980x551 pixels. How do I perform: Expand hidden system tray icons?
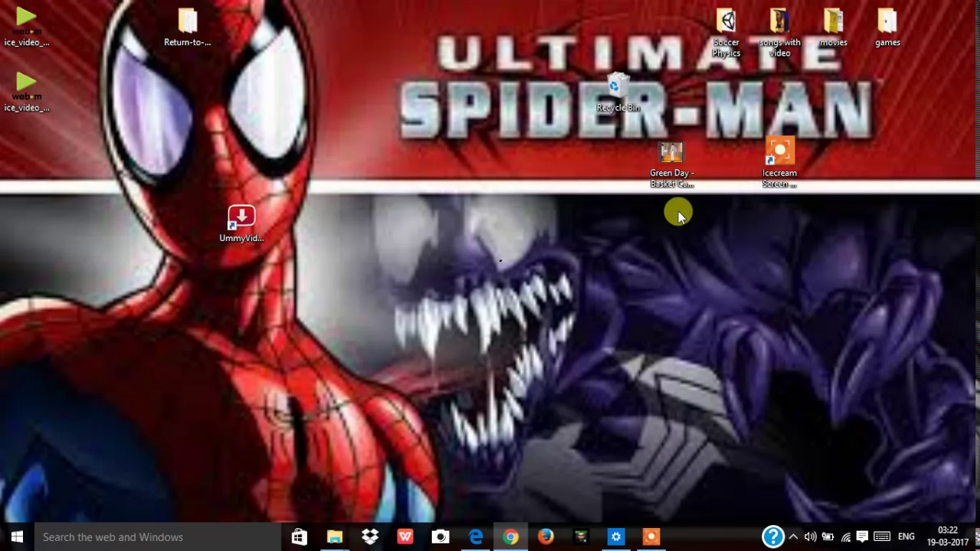point(793,537)
